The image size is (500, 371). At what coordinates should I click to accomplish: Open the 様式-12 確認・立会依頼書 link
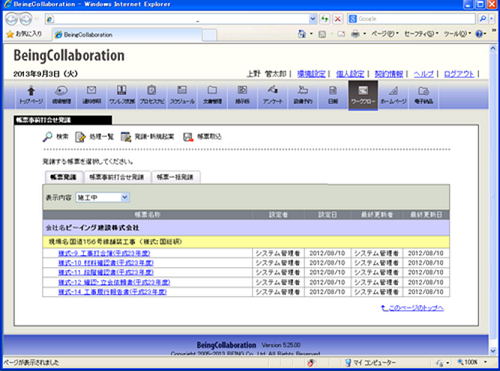coord(114,282)
